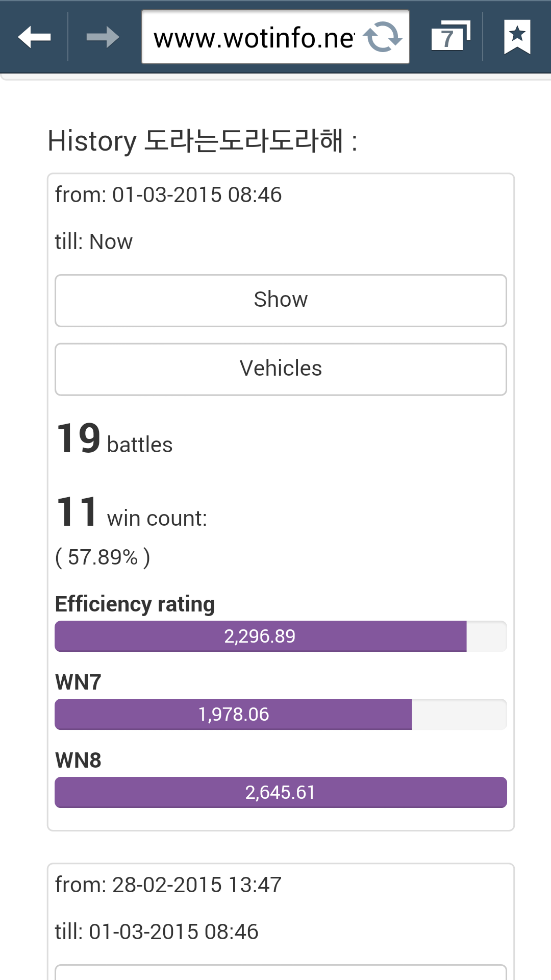Click the WN7 bar showing 1,978.06
551x980 pixels.
click(x=281, y=714)
